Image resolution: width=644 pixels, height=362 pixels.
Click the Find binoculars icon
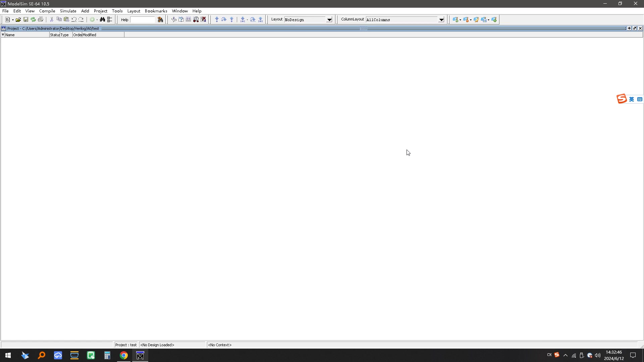click(x=102, y=20)
